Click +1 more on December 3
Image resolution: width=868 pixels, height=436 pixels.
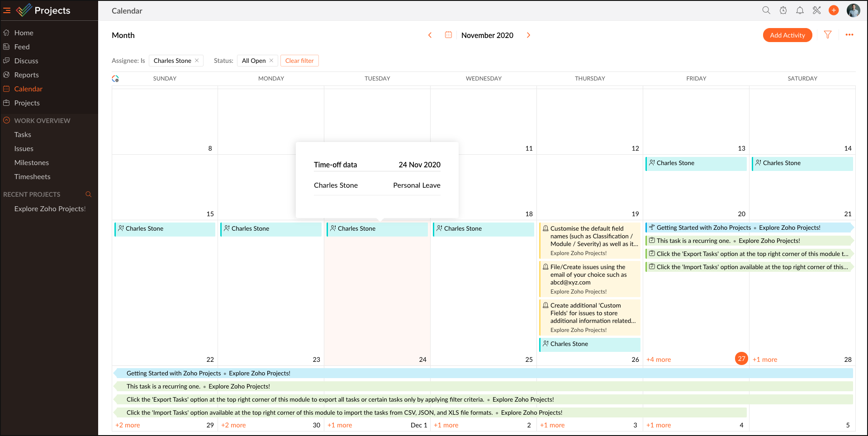click(552, 425)
